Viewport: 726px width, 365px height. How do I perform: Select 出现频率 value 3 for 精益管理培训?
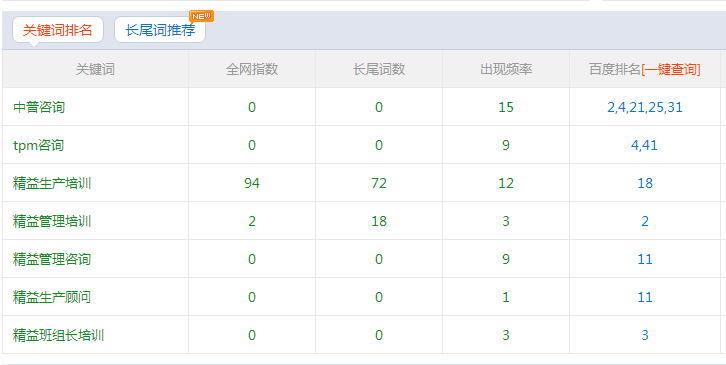(x=506, y=221)
